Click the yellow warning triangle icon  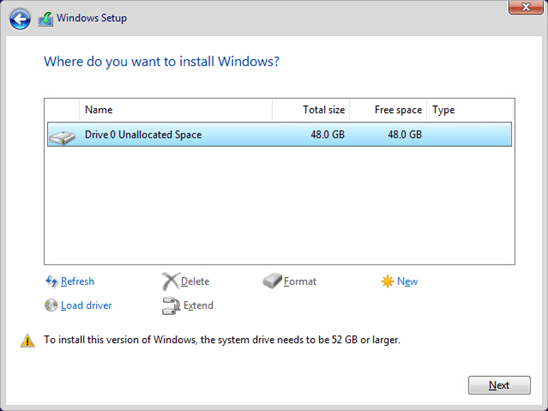pyautogui.click(x=28, y=340)
